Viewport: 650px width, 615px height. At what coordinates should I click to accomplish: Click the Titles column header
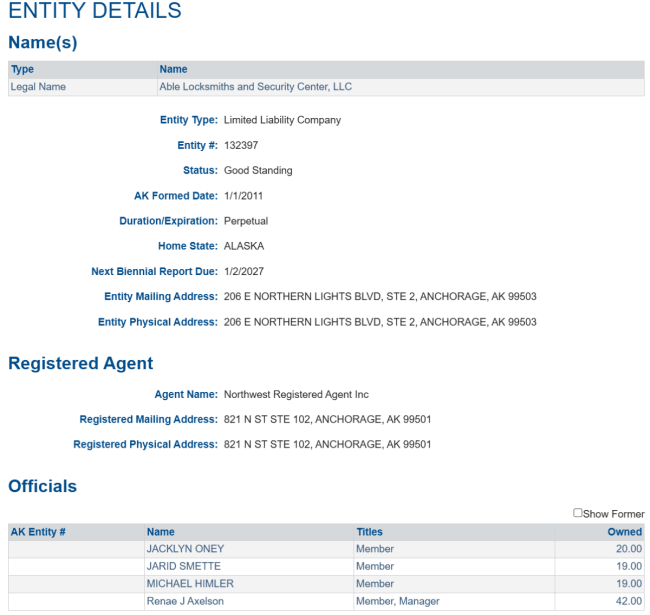(369, 532)
